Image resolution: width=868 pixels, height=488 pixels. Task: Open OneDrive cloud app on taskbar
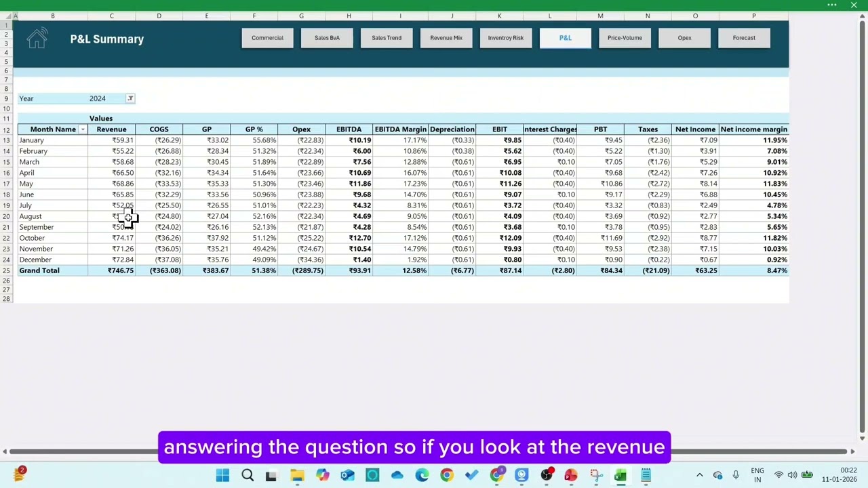[397, 476]
